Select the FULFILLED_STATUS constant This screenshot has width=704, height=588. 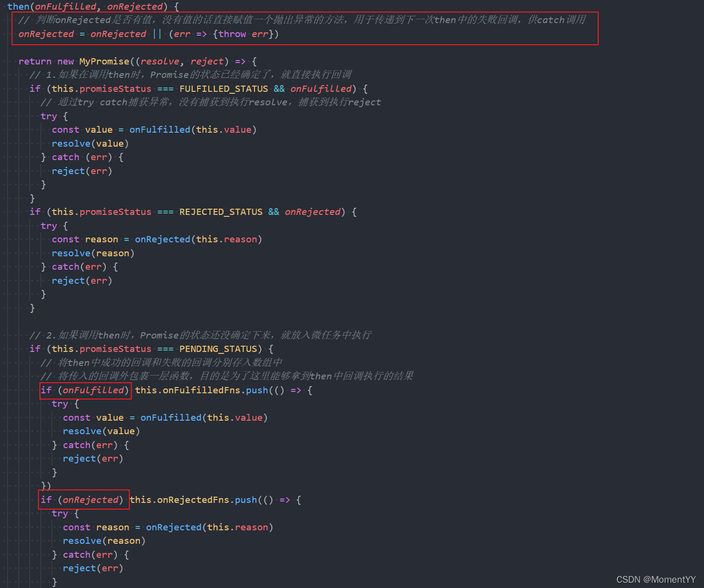(224, 89)
